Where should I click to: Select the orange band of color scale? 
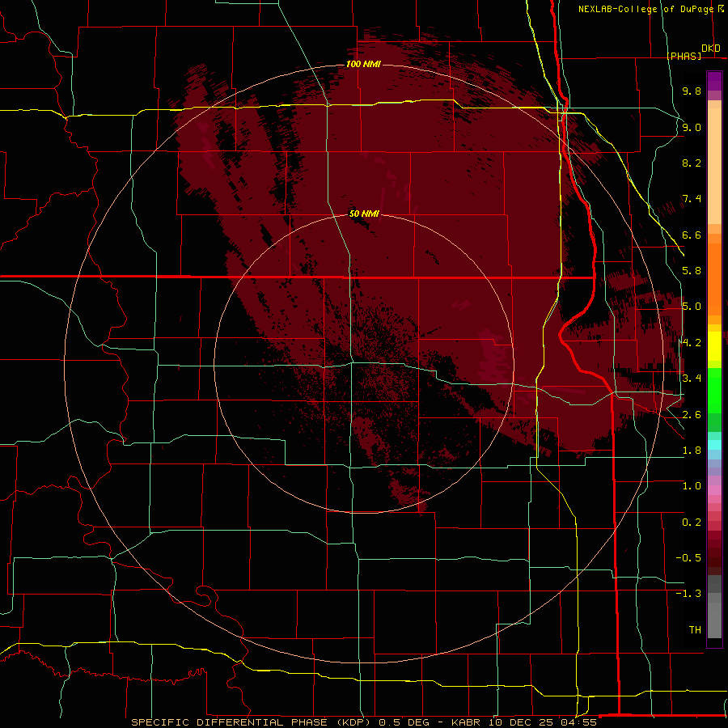click(x=714, y=278)
